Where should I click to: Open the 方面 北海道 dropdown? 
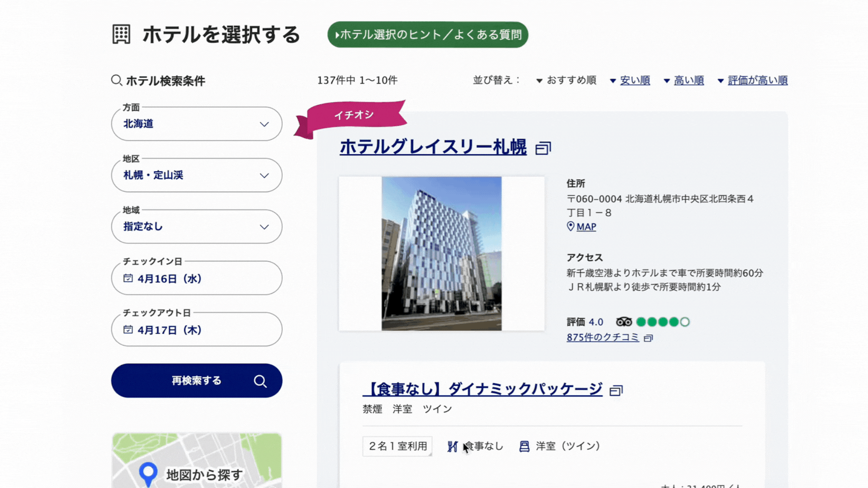pyautogui.click(x=197, y=124)
